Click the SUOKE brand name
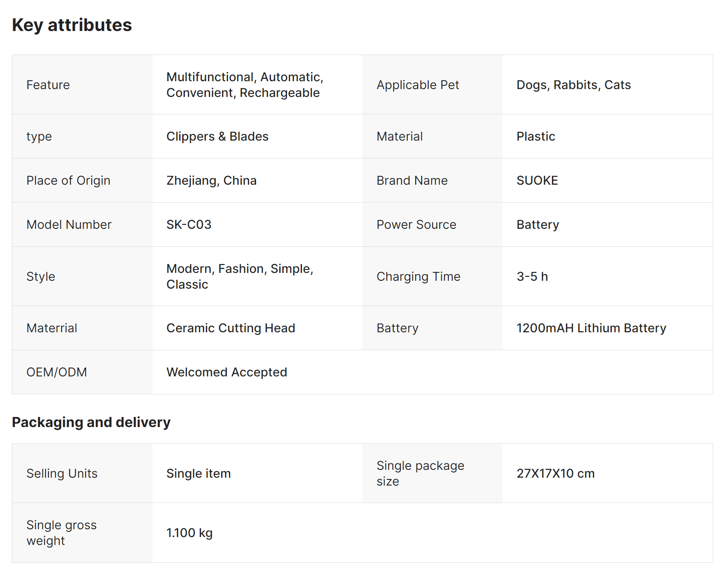Image resolution: width=728 pixels, height=579 pixels. pos(537,180)
